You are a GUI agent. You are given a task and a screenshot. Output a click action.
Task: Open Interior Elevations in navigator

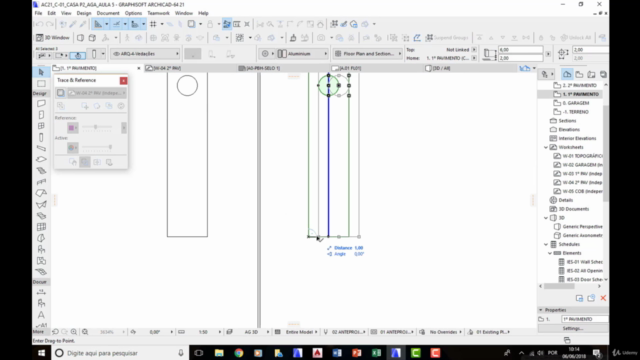coord(573,138)
